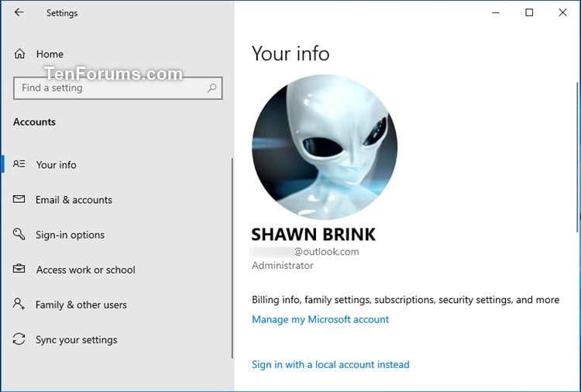Screen dimensions: 581x392
Task: Click the Sign-in options key icon
Action: (x=19, y=234)
